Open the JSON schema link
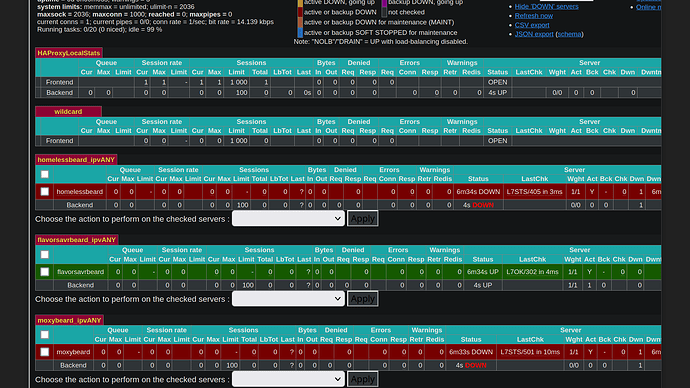Screen dimensions: 690x388 point(569,34)
